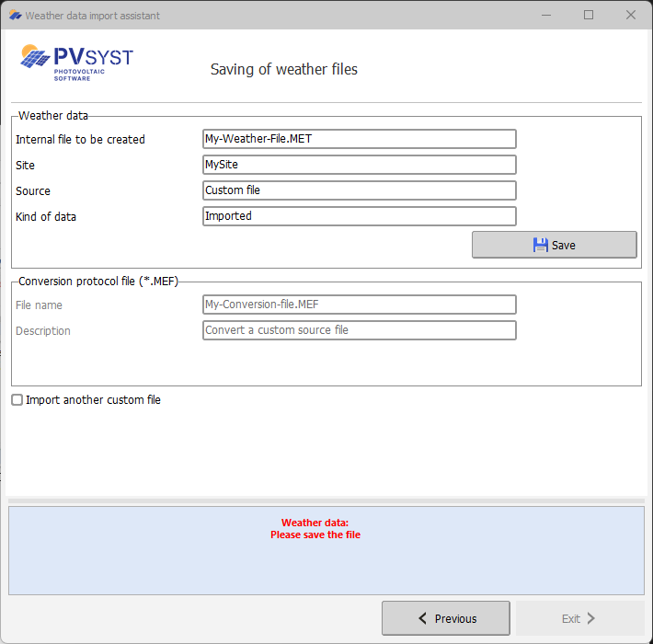Viewport: 653px width, 644px height.
Task: Click the Site name field
Action: pos(359,165)
